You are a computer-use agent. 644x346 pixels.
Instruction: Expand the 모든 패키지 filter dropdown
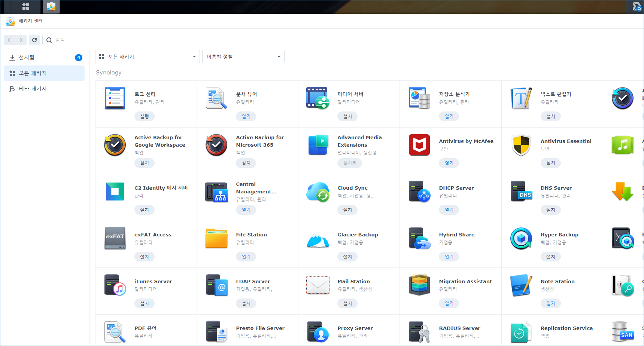pyautogui.click(x=148, y=56)
